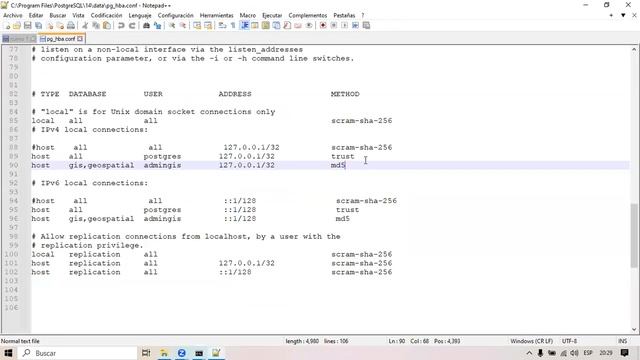Switch to the first inactive document tab
Screen dimensions: 640x360
pos(19,39)
